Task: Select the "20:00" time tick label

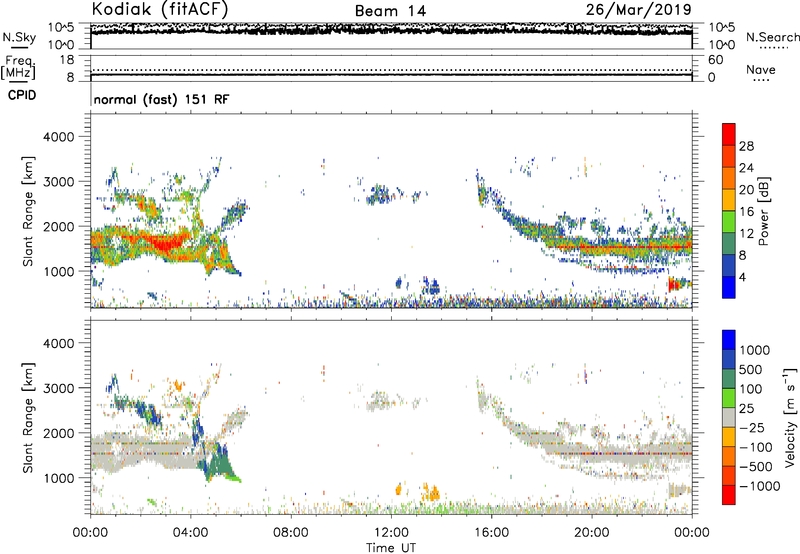Action: 591,533
